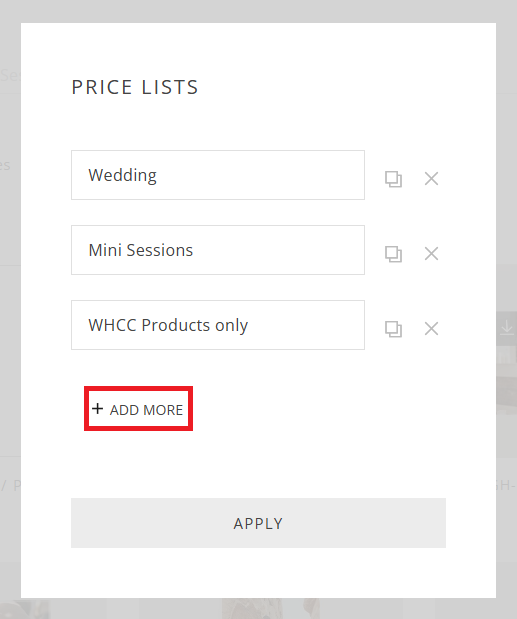Apply the price list changes
The image size is (517, 619).
258,523
